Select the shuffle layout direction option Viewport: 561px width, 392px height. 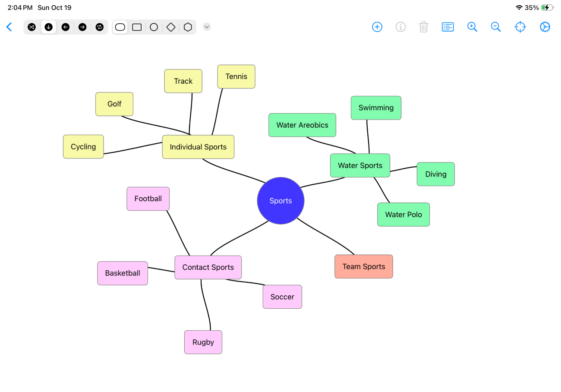[32, 27]
